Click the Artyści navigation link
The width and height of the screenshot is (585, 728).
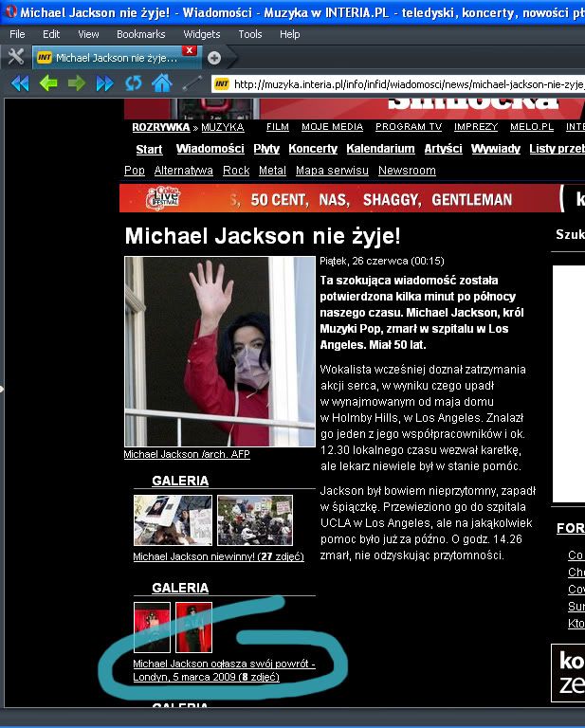pyautogui.click(x=443, y=149)
